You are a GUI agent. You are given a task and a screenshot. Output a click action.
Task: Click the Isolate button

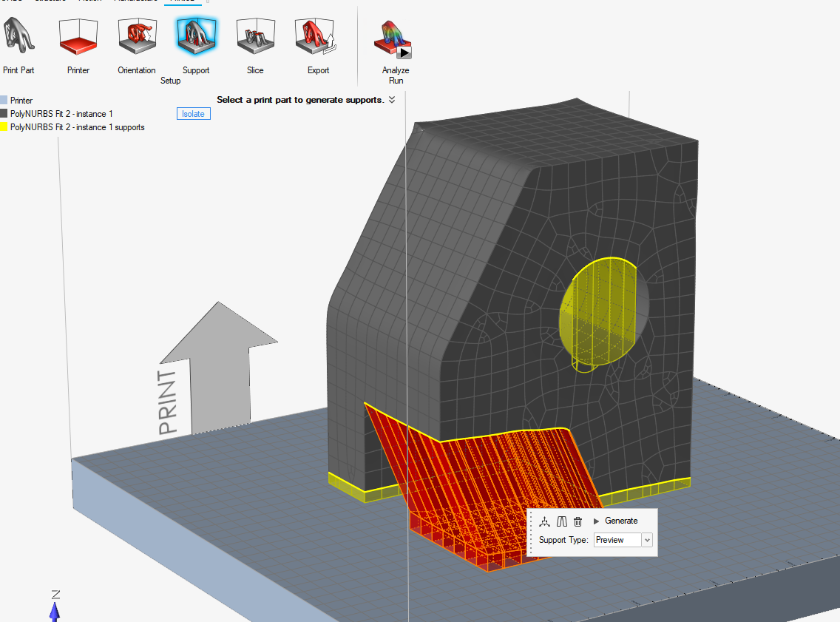pyautogui.click(x=194, y=114)
